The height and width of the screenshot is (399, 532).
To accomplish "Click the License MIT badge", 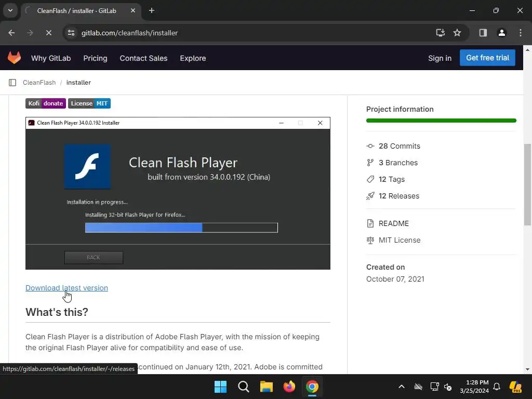I will pyautogui.click(x=89, y=103).
